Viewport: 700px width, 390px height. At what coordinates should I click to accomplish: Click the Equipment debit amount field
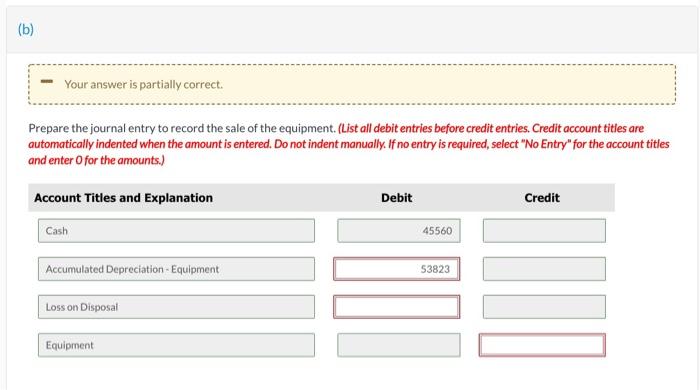(x=399, y=345)
